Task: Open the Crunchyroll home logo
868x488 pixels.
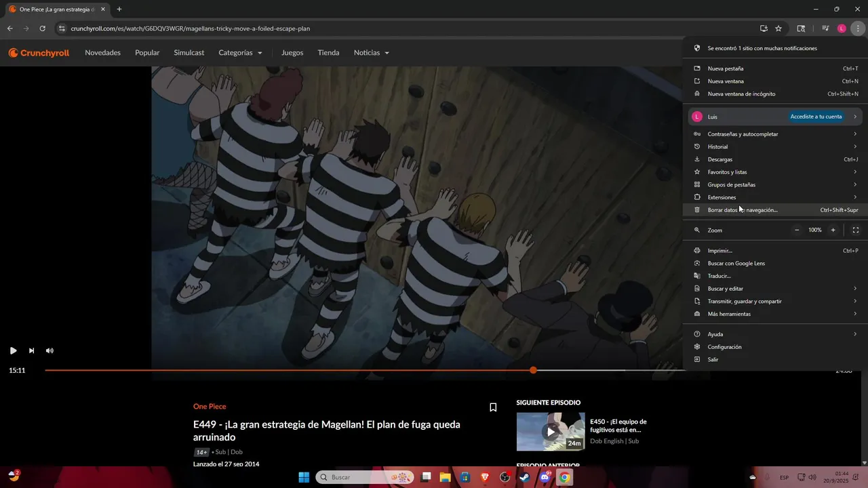Action: (39, 53)
